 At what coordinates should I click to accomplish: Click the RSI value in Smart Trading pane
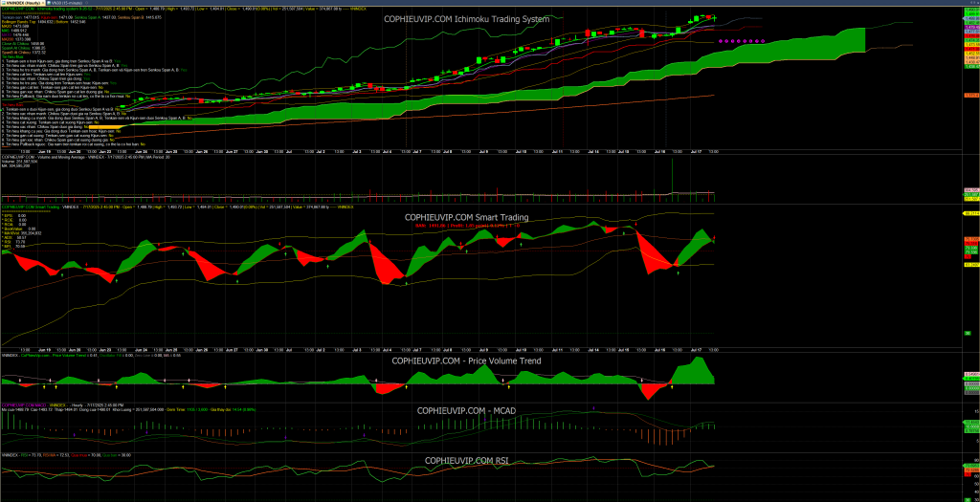tap(14, 242)
